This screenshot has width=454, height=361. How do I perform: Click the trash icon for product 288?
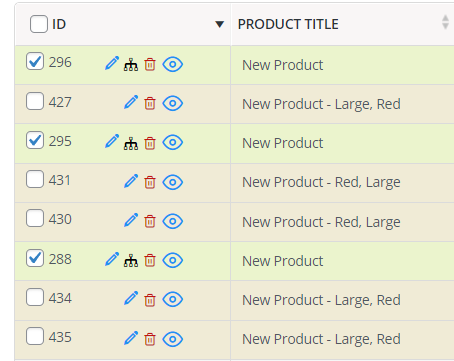point(150,260)
